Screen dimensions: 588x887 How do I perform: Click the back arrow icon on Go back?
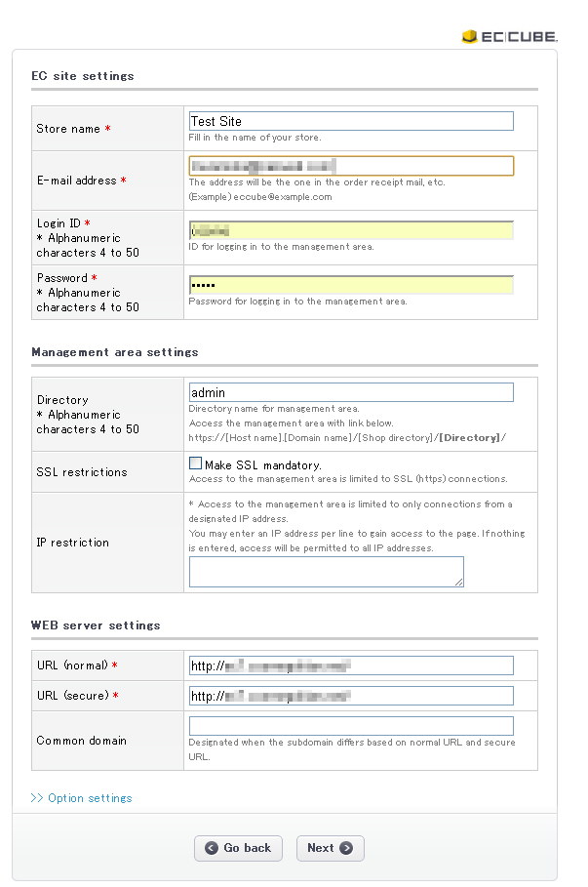point(212,848)
